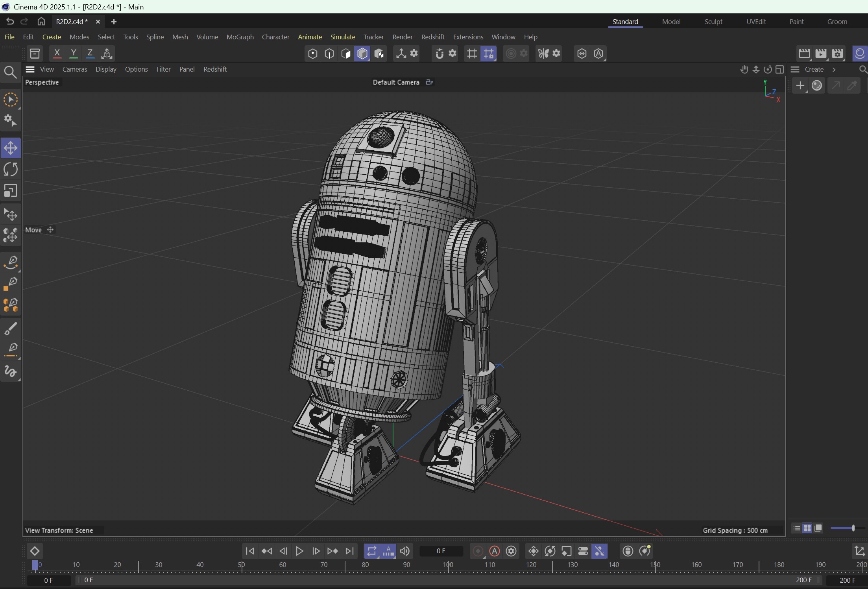Viewport: 868px width, 589px height.
Task: Open snap settings gear next to magnet
Action: [x=453, y=53]
